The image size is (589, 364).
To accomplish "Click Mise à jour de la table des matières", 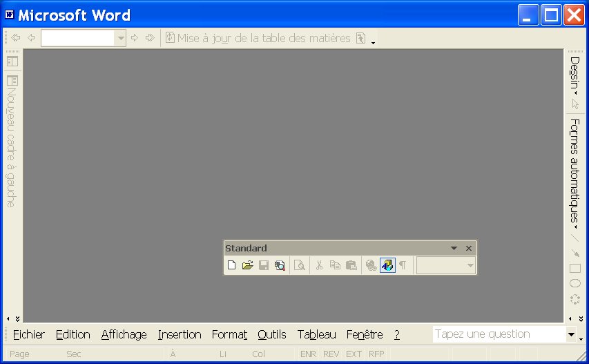I will pyautogui.click(x=258, y=38).
